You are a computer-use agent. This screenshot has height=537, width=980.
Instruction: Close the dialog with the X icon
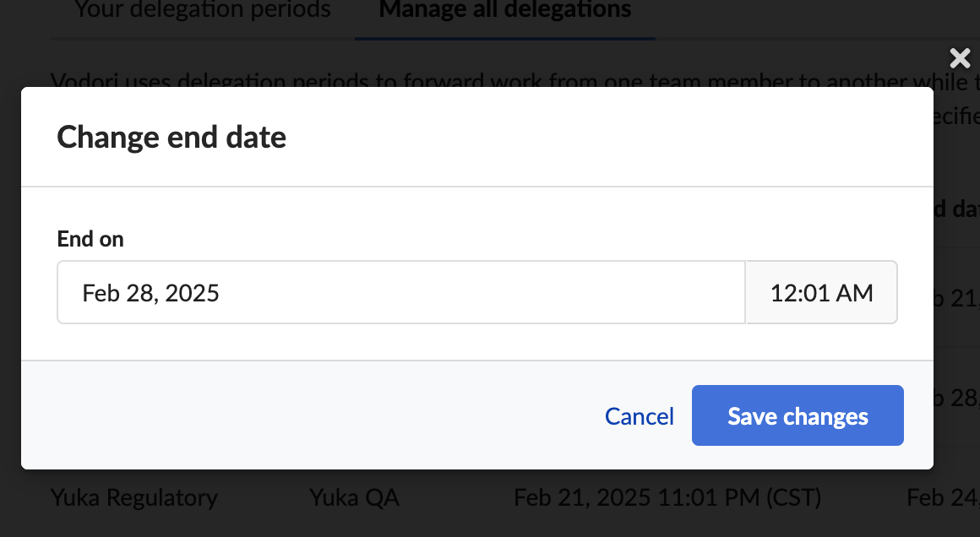pos(960,58)
